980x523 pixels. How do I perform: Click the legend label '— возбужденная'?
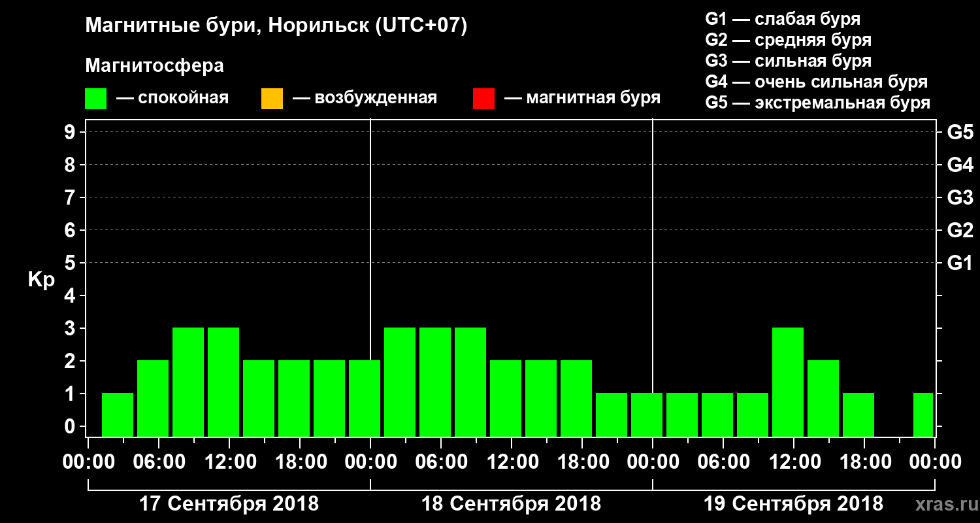pyautogui.click(x=365, y=99)
